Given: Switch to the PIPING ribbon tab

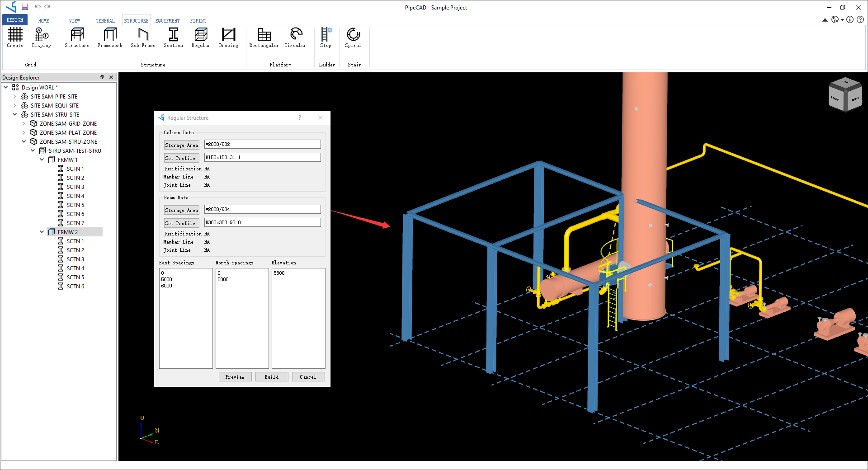Looking at the screenshot, I should (198, 20).
